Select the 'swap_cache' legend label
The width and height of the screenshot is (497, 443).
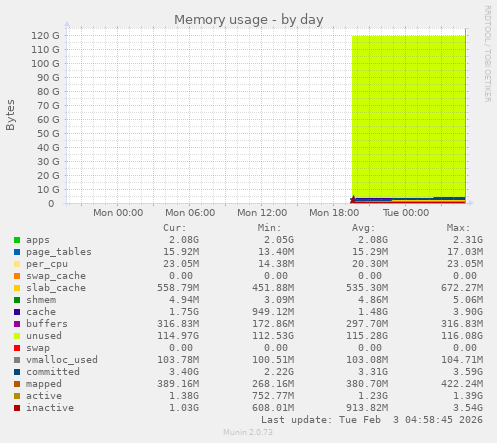point(56,276)
